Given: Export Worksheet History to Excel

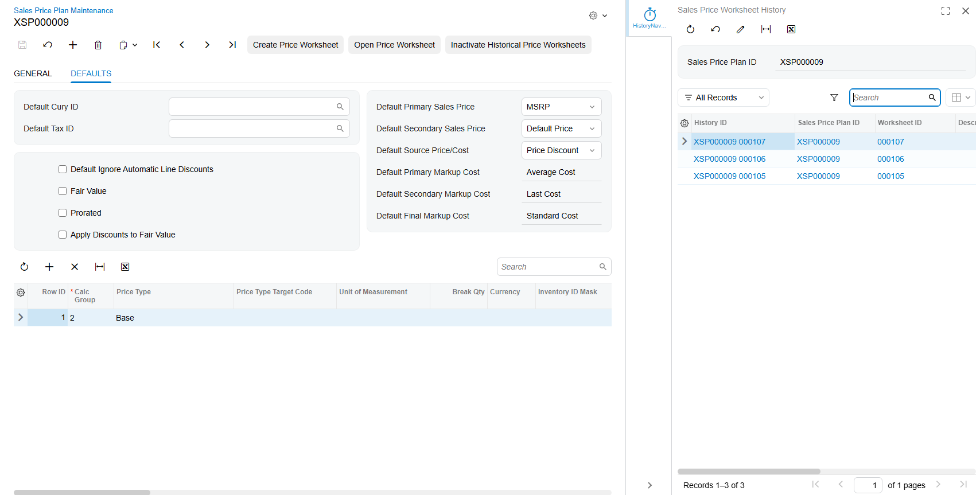Looking at the screenshot, I should pyautogui.click(x=791, y=29).
